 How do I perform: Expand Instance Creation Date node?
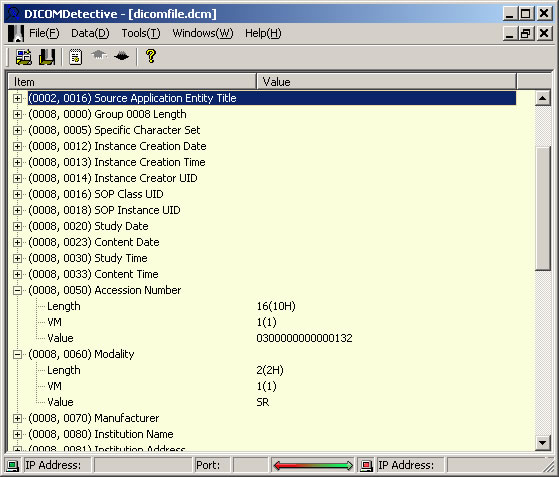click(x=17, y=147)
